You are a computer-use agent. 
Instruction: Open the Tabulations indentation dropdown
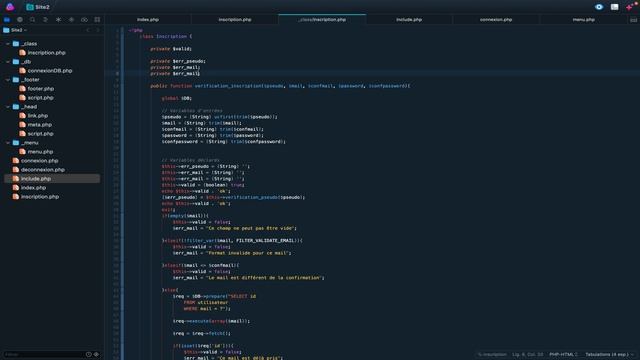pyautogui.click(x=609, y=354)
